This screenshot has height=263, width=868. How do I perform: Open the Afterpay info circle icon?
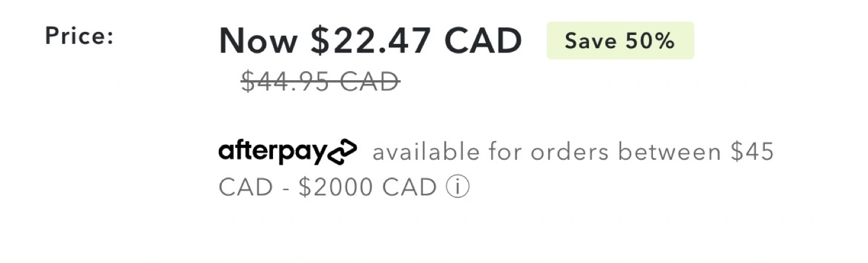457,188
